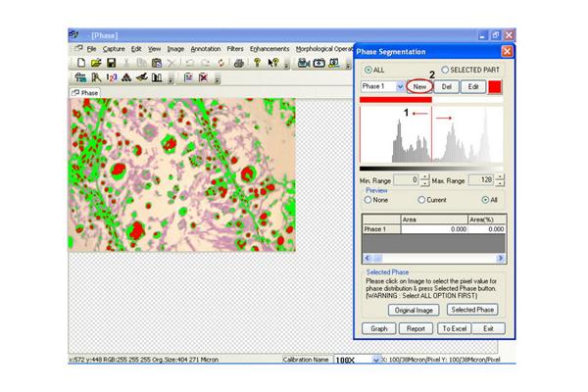Click the New phase button
This screenshot has height=392, width=588.
(419, 86)
